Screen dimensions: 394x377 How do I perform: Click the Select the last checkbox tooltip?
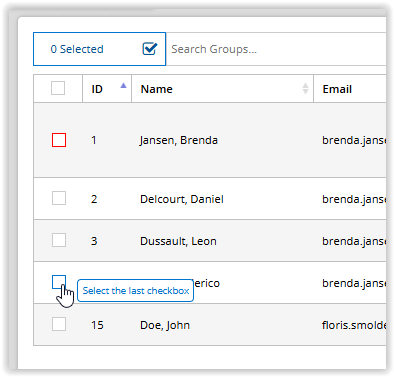[135, 291]
